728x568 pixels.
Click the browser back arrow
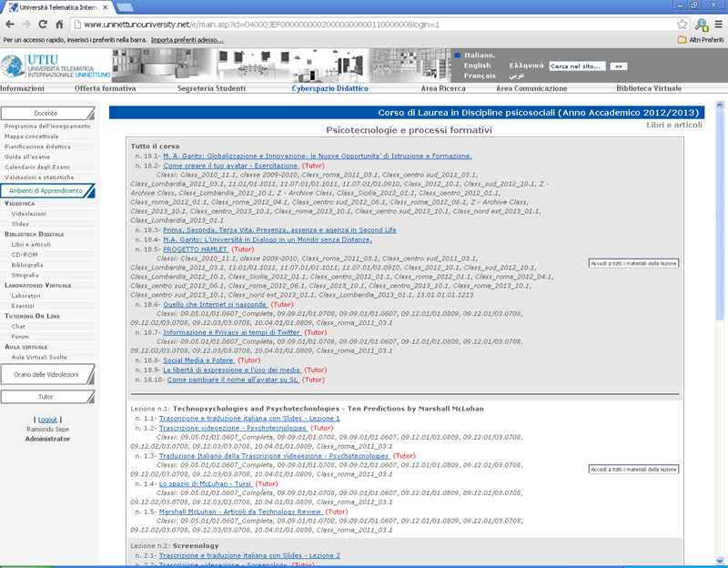11,24
